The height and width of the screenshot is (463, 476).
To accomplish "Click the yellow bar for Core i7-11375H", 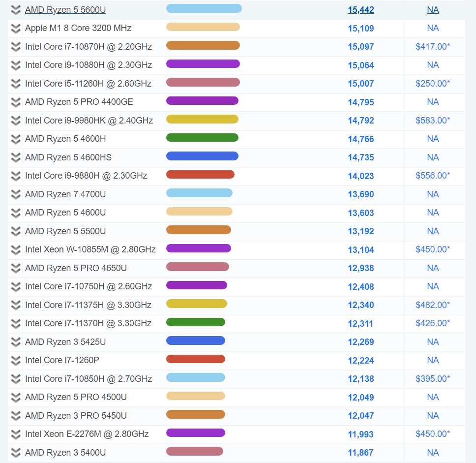I will tap(197, 304).
